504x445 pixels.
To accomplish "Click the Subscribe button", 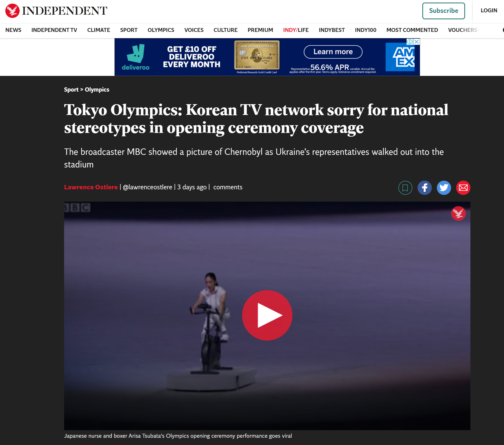I will [444, 11].
